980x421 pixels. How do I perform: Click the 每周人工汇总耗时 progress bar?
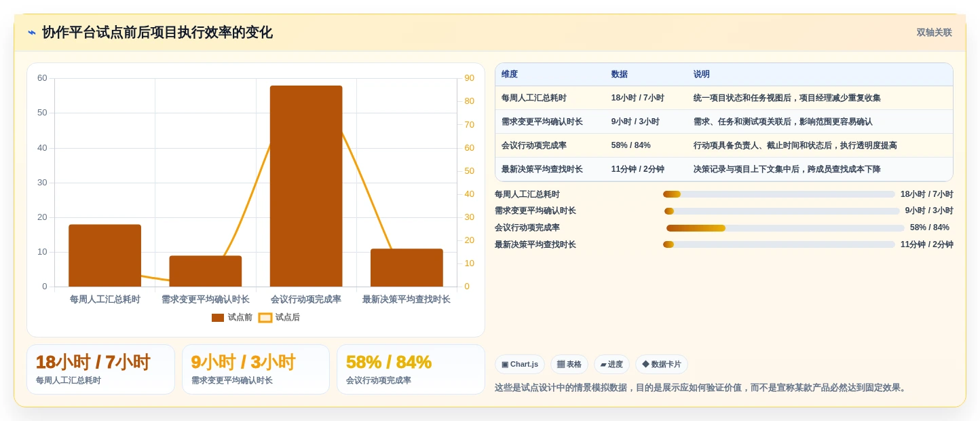click(779, 194)
